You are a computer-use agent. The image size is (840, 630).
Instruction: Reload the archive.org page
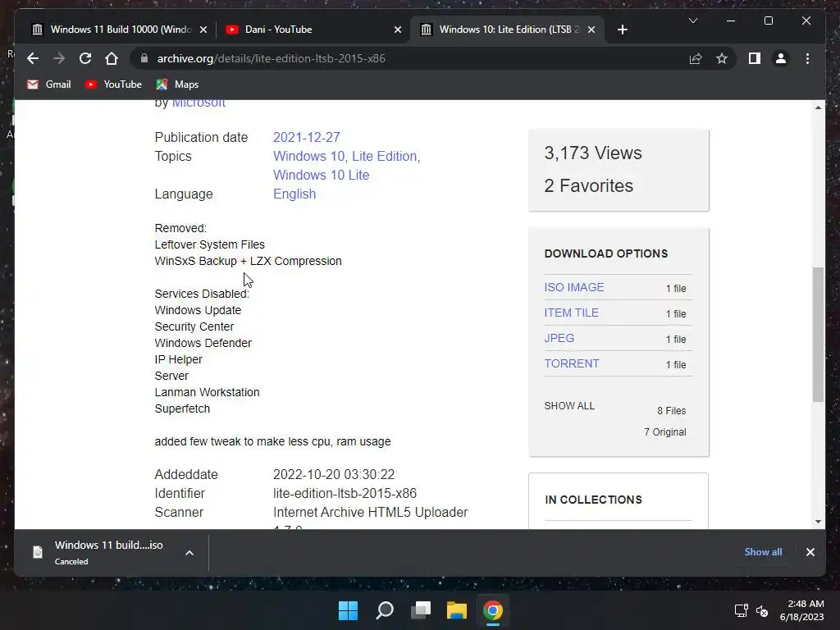(85, 58)
